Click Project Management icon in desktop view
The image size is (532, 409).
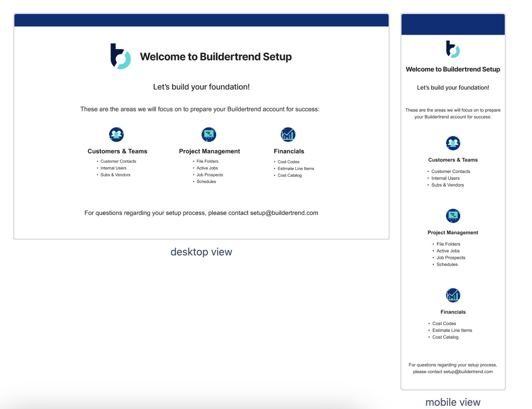pos(209,135)
